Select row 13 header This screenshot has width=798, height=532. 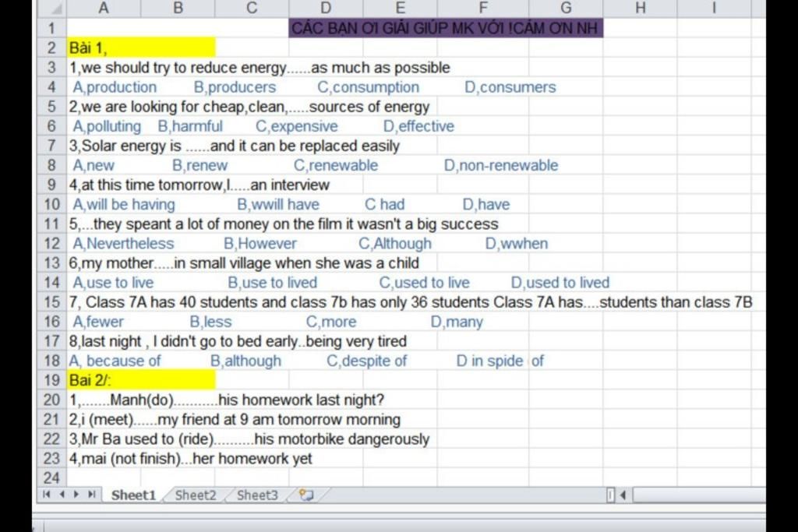52,263
